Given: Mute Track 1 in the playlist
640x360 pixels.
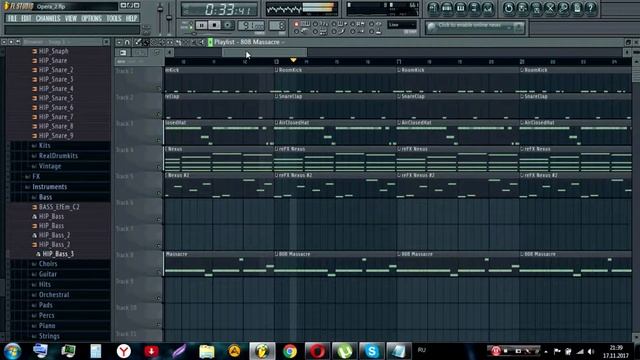Looking at the screenshot, I should [x=158, y=88].
